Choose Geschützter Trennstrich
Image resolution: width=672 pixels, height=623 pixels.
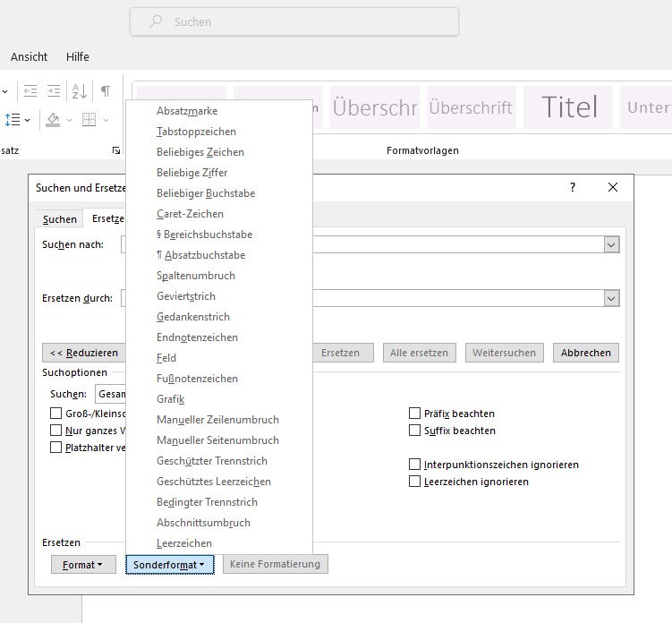point(219,461)
